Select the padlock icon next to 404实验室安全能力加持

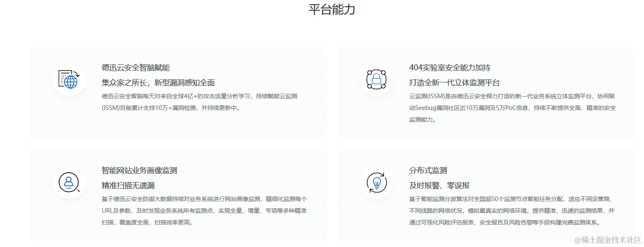coord(376,79)
